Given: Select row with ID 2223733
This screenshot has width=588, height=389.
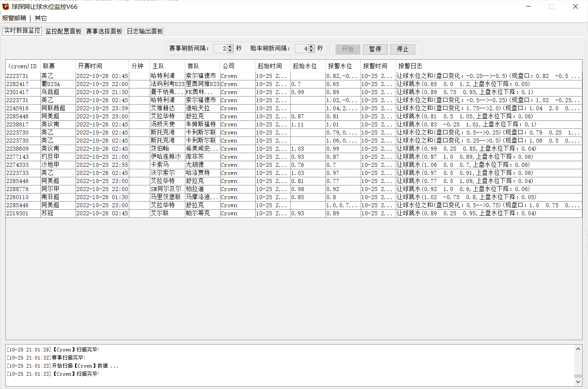Looking at the screenshot, I should click(x=294, y=173).
